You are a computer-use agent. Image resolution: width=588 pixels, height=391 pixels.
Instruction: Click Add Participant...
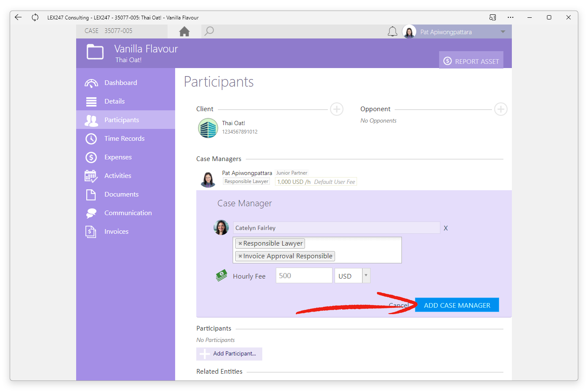click(229, 354)
